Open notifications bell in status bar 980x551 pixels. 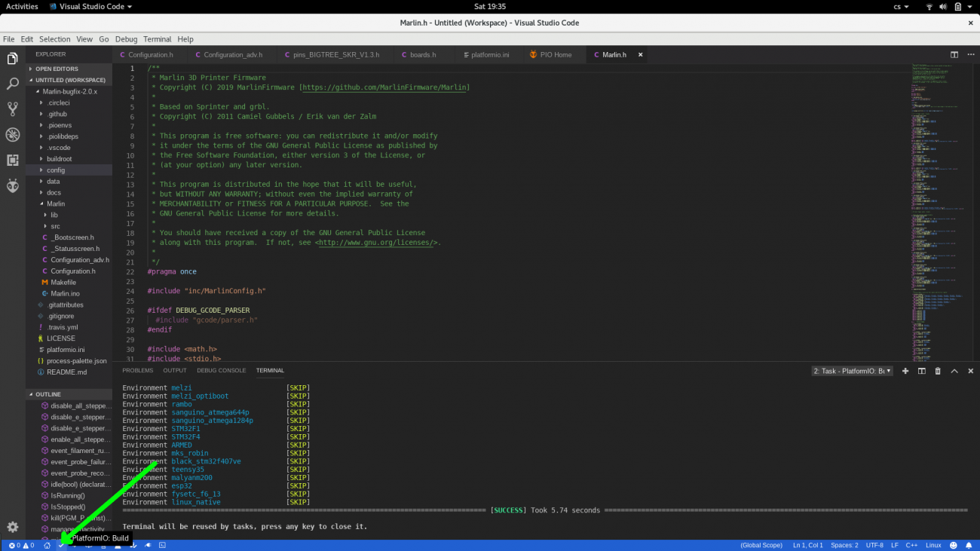click(968, 545)
